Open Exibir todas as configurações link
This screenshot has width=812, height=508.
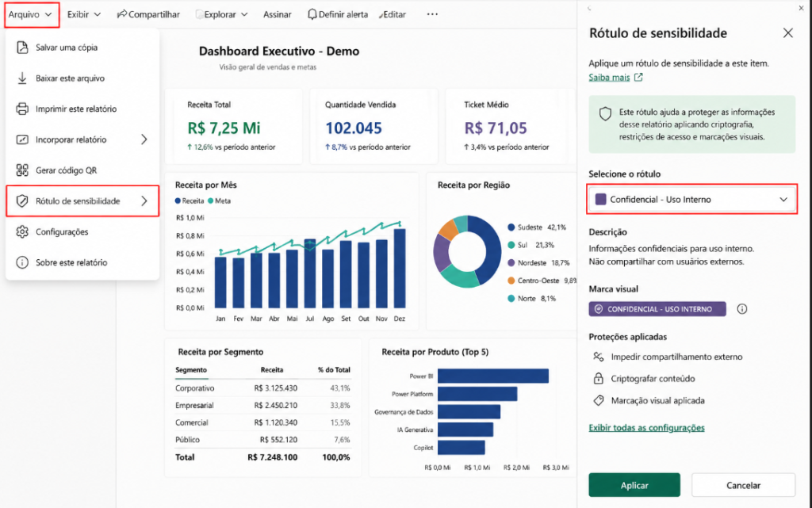point(646,428)
